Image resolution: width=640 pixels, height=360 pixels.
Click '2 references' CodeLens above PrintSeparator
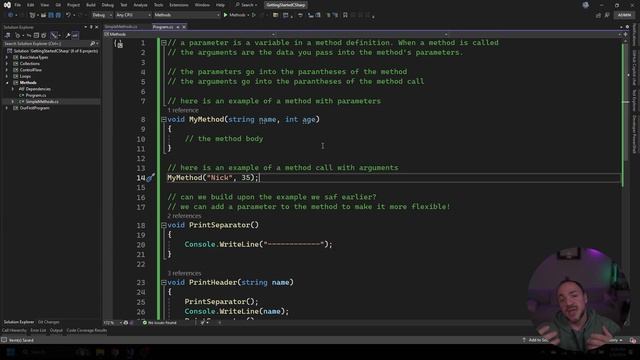coord(184,216)
